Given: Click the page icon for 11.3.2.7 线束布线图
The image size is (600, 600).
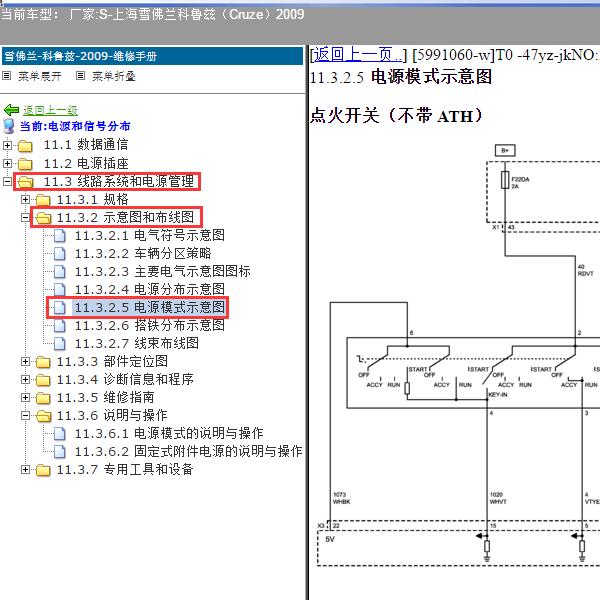Looking at the screenshot, I should tap(59, 344).
